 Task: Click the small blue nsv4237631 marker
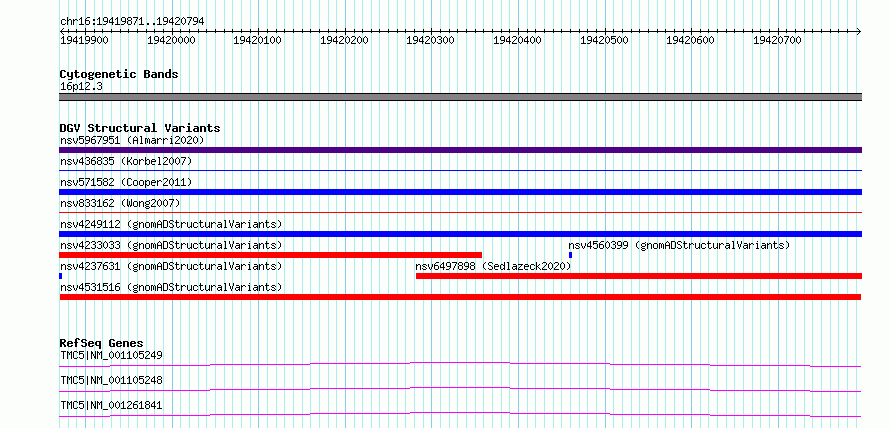pos(60,276)
